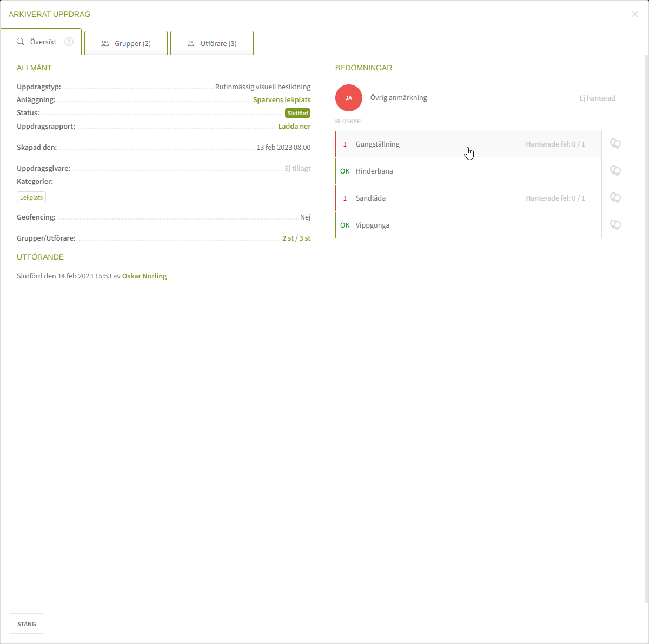Click the 2 st / 3 st link

coord(296,238)
